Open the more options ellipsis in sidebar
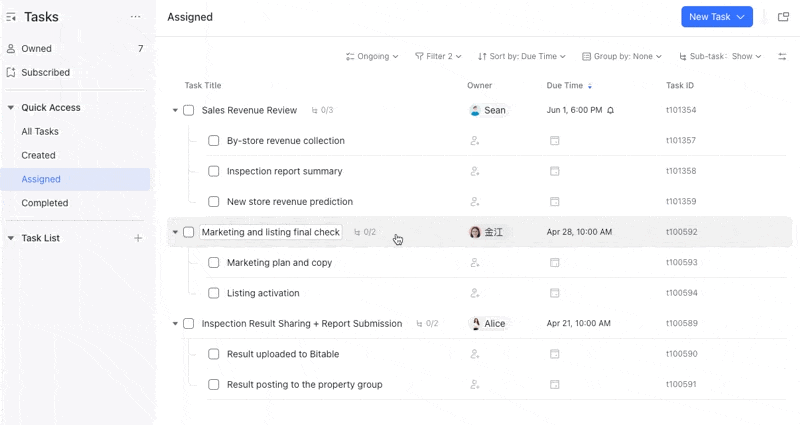 tap(136, 17)
